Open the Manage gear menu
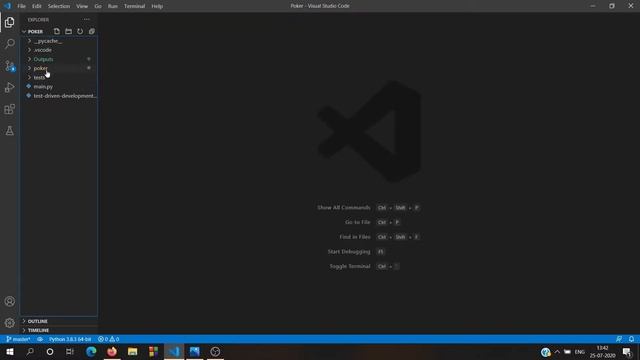 [x=9, y=323]
